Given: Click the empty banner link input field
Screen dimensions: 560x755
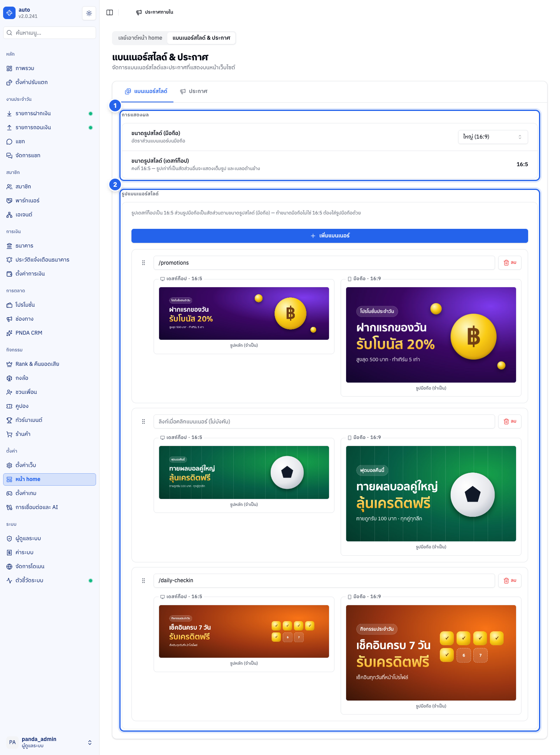Looking at the screenshot, I should click(x=324, y=421).
